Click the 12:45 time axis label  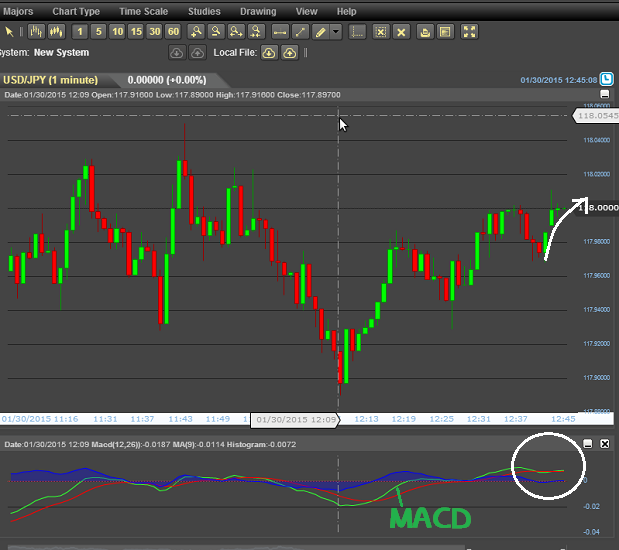pos(563,419)
